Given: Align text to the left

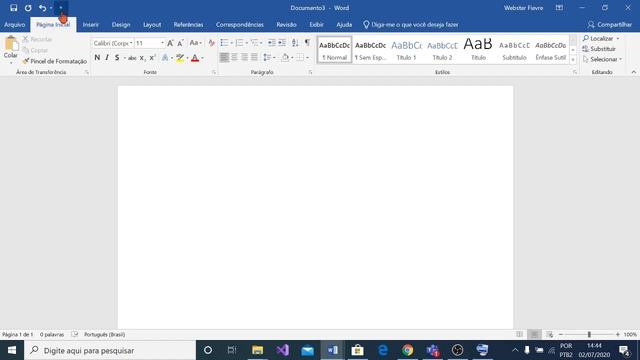Looking at the screenshot, I should pyautogui.click(x=224, y=58).
